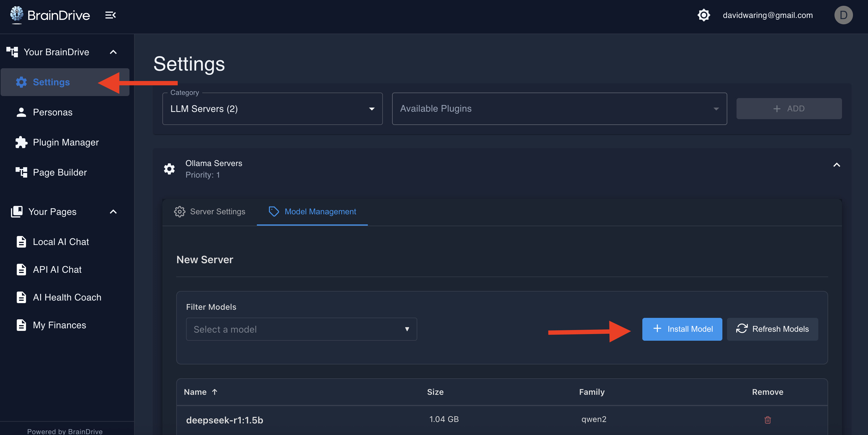Click the Refresh Models button
This screenshot has height=435, width=868.
tap(772, 329)
